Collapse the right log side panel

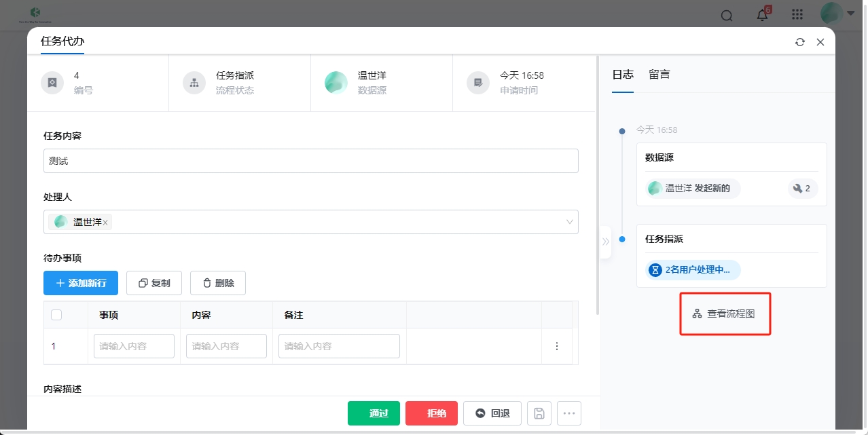click(x=605, y=242)
